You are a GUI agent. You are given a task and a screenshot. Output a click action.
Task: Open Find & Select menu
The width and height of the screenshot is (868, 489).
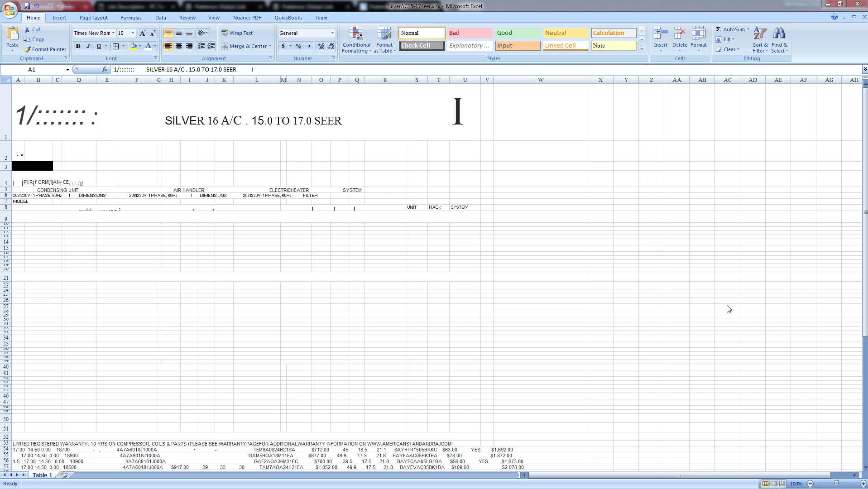[779, 40]
